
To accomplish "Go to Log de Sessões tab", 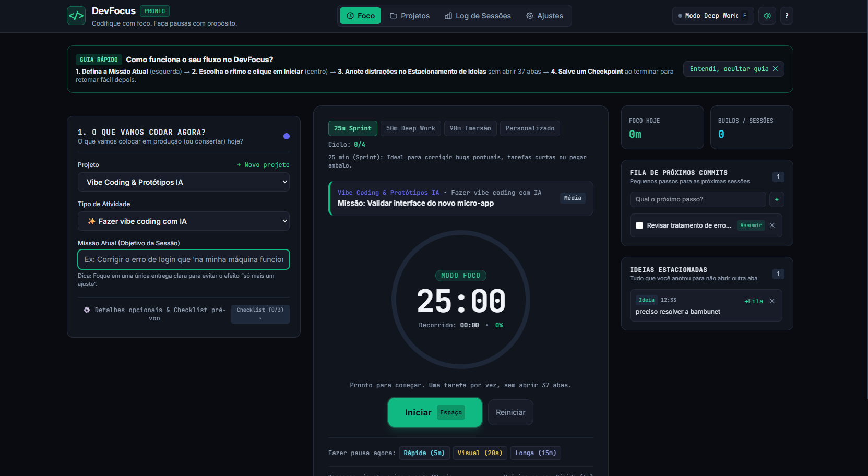I will (x=478, y=16).
